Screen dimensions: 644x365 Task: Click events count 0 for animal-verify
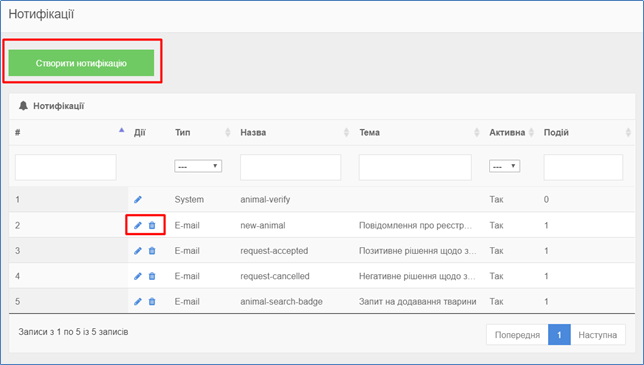546,200
